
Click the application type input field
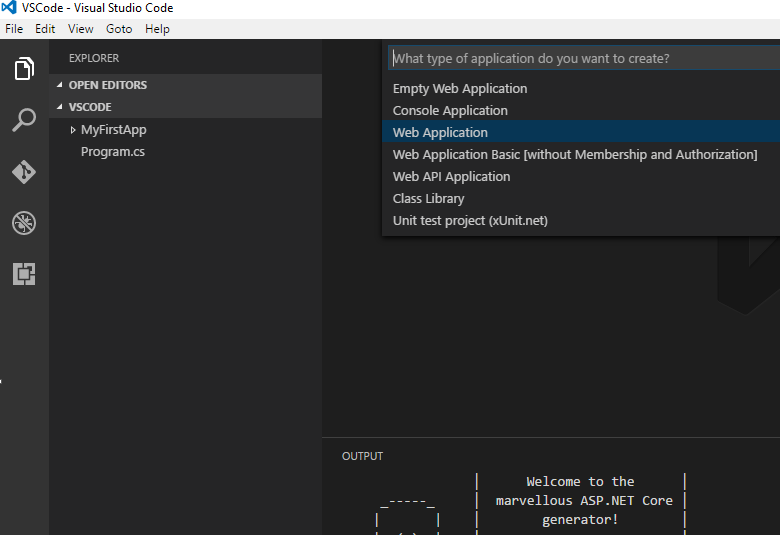pyautogui.click(x=584, y=58)
